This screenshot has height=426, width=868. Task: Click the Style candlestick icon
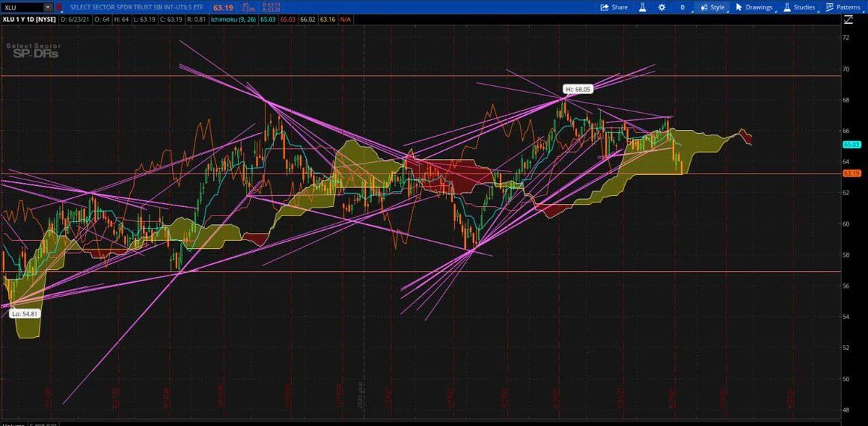click(703, 7)
